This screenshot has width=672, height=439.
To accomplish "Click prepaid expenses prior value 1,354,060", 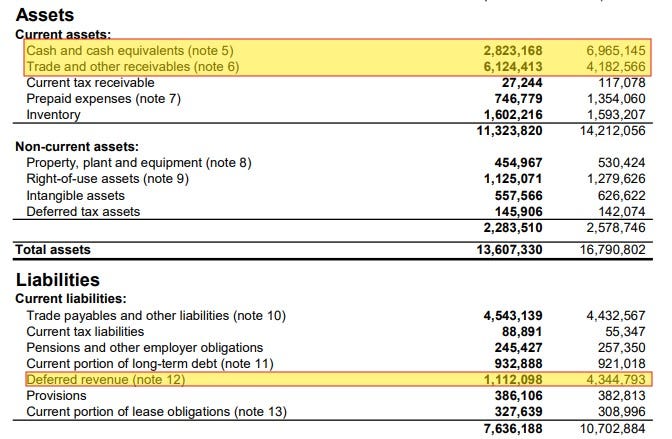I will (616, 99).
